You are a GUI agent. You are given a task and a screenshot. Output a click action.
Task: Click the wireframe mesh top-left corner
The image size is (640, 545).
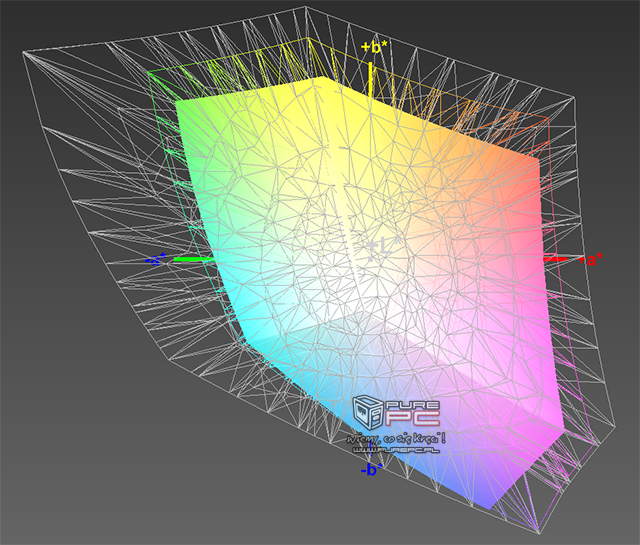28,57
